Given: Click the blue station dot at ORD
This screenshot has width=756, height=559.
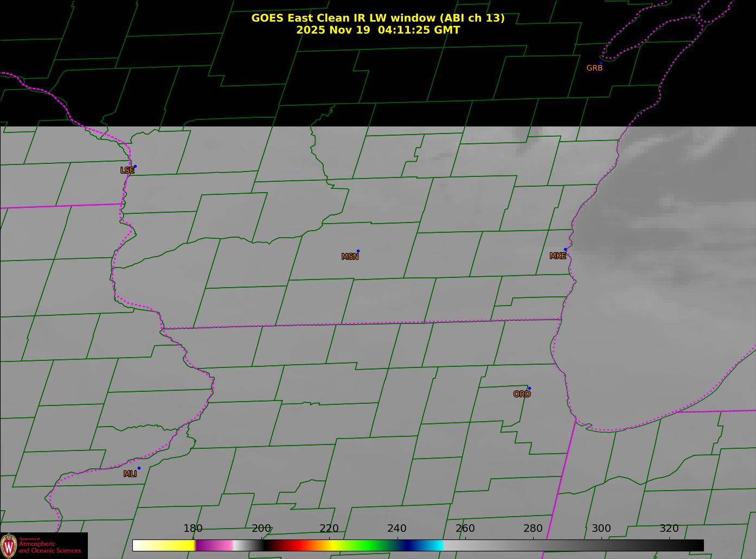Looking at the screenshot, I should click(x=529, y=388).
